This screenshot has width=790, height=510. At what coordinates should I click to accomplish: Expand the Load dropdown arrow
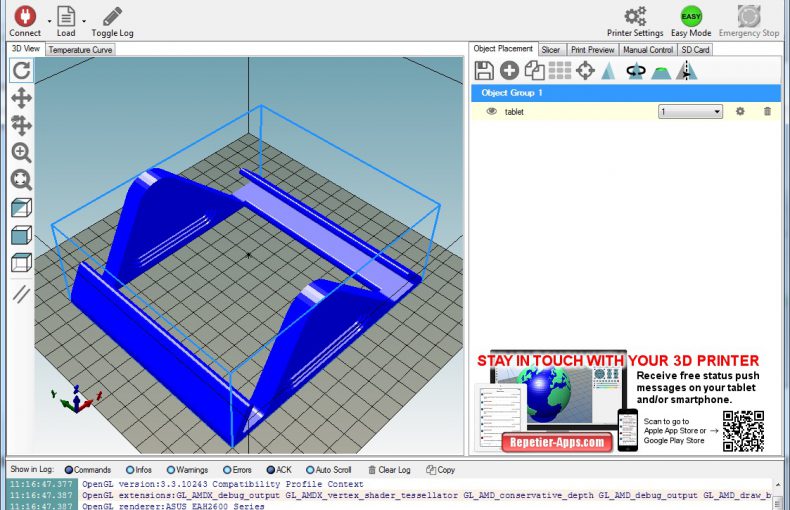click(x=84, y=19)
